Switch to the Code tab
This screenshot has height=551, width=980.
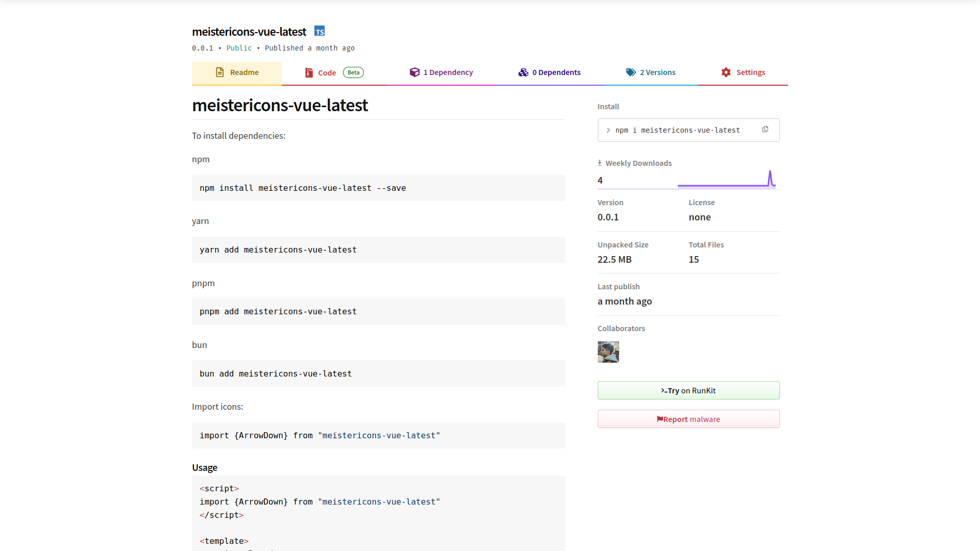(334, 73)
